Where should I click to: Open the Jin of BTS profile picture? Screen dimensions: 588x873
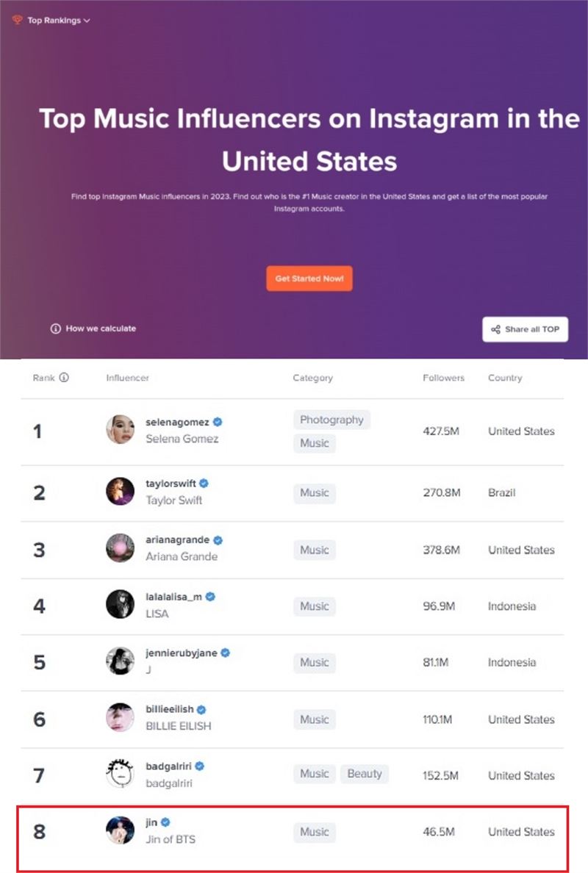[121, 830]
